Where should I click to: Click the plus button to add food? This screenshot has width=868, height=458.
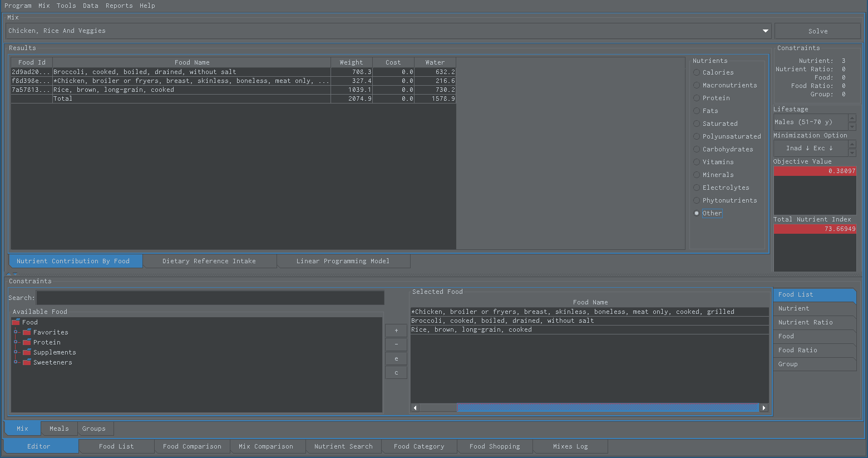[x=396, y=331]
